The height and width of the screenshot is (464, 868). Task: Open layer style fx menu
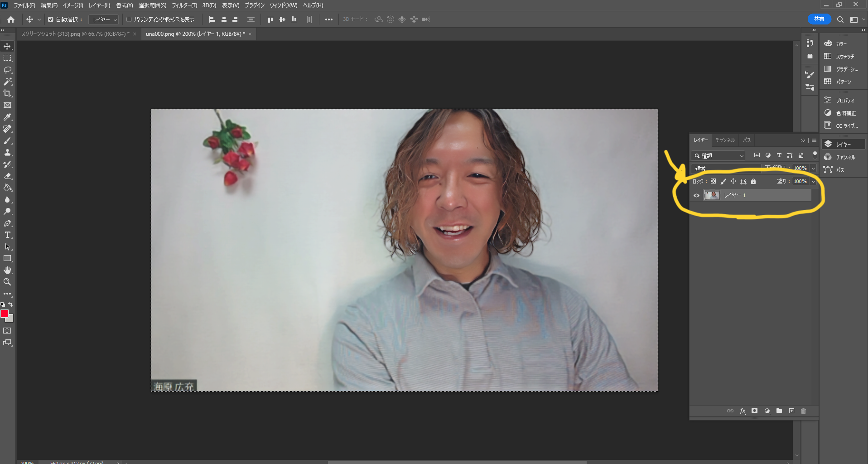743,411
